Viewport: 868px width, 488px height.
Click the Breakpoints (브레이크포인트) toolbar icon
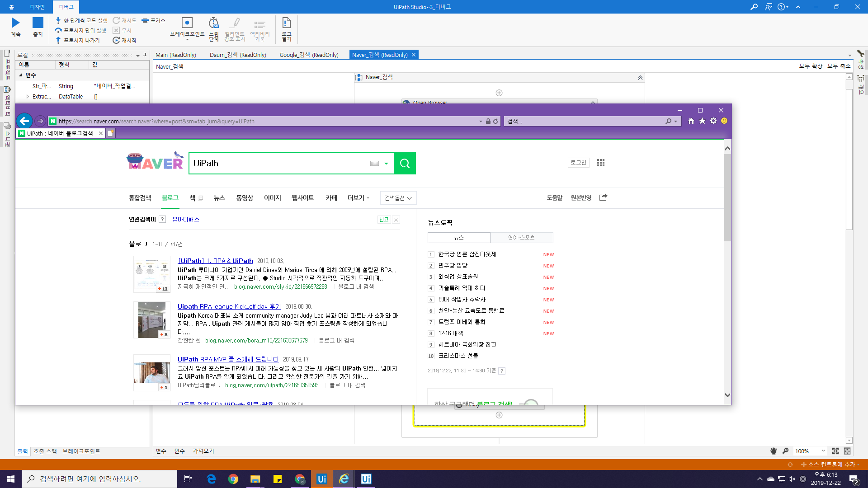pos(187,23)
